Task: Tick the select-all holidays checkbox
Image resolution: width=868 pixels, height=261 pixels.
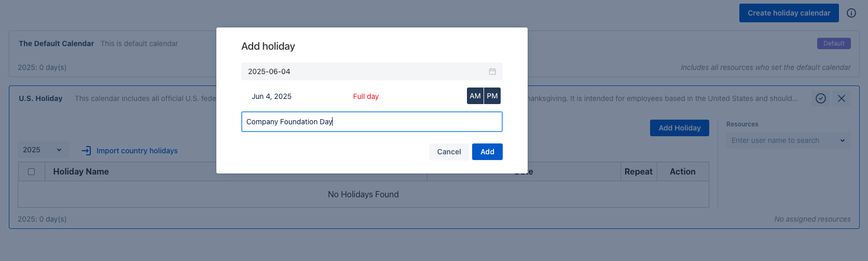Action: click(x=32, y=171)
